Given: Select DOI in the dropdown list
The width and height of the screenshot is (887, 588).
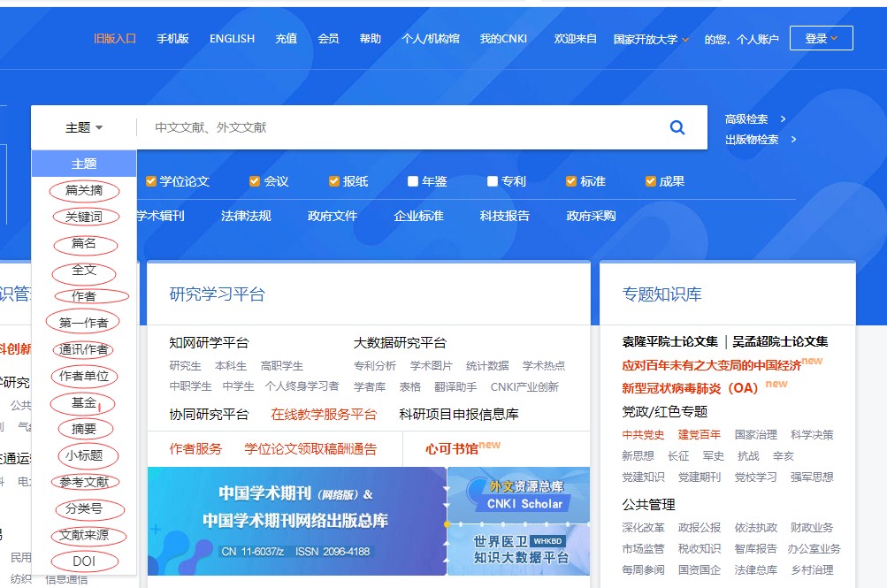Looking at the screenshot, I should coord(84,561).
